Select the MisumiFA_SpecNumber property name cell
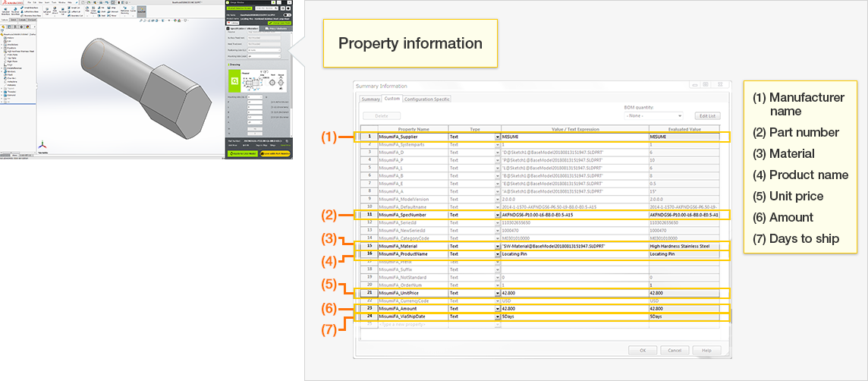Viewport: 868px width, 381px height. pyautogui.click(x=413, y=214)
